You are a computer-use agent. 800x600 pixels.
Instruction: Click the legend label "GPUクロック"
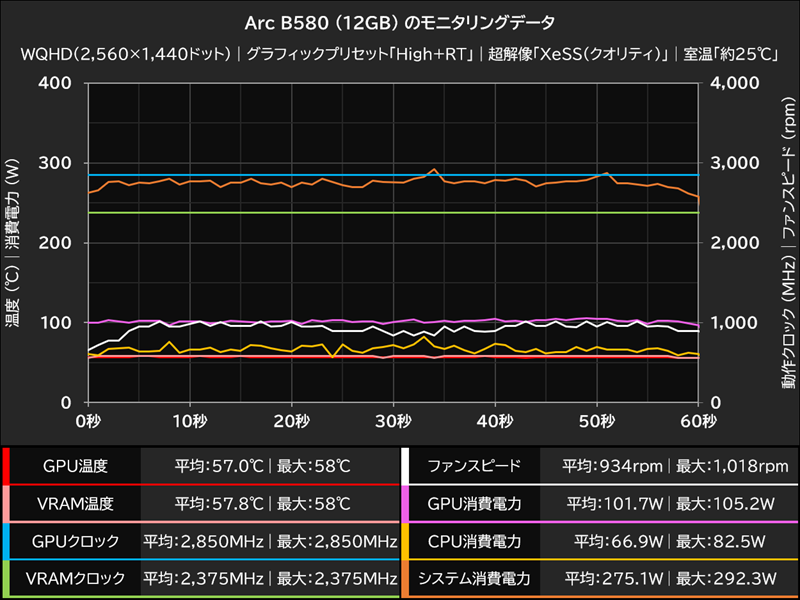[x=75, y=541]
